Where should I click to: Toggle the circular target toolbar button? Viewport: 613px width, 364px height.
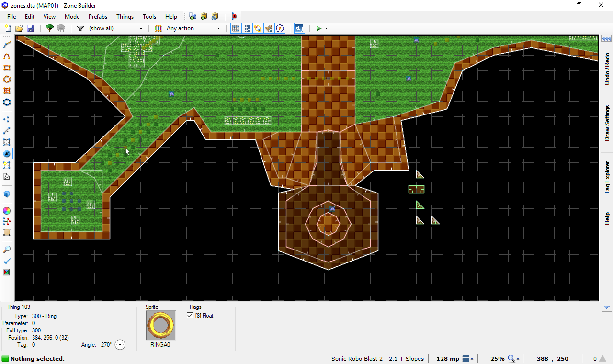280,28
